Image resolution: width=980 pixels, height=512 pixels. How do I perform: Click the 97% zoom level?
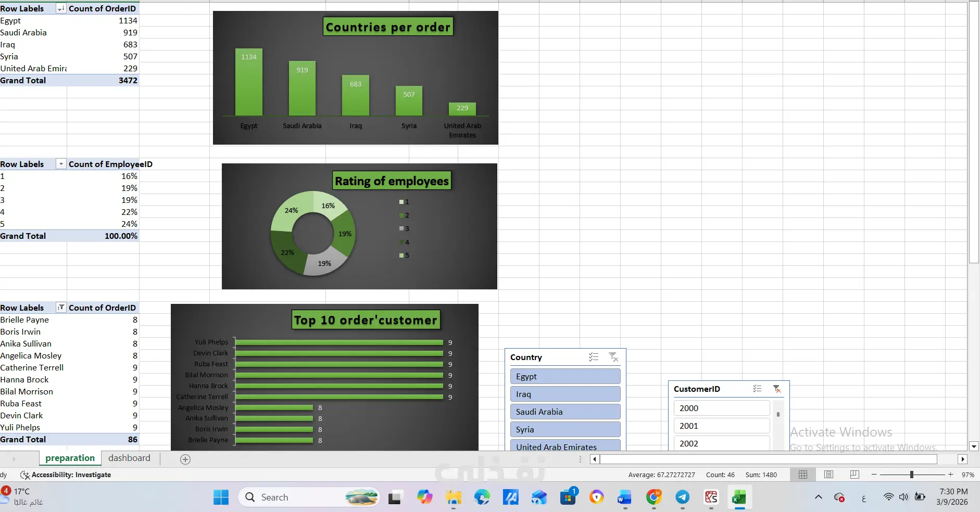tap(968, 475)
